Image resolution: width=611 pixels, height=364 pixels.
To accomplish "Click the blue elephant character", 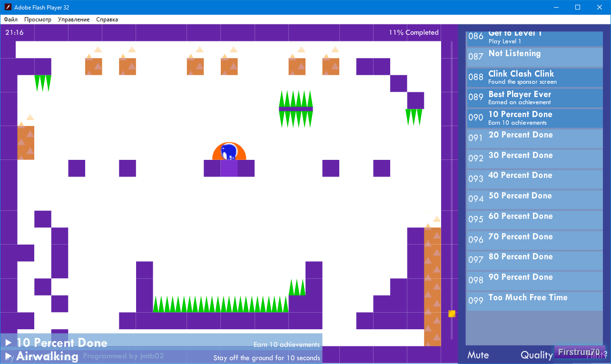I will 229,152.
